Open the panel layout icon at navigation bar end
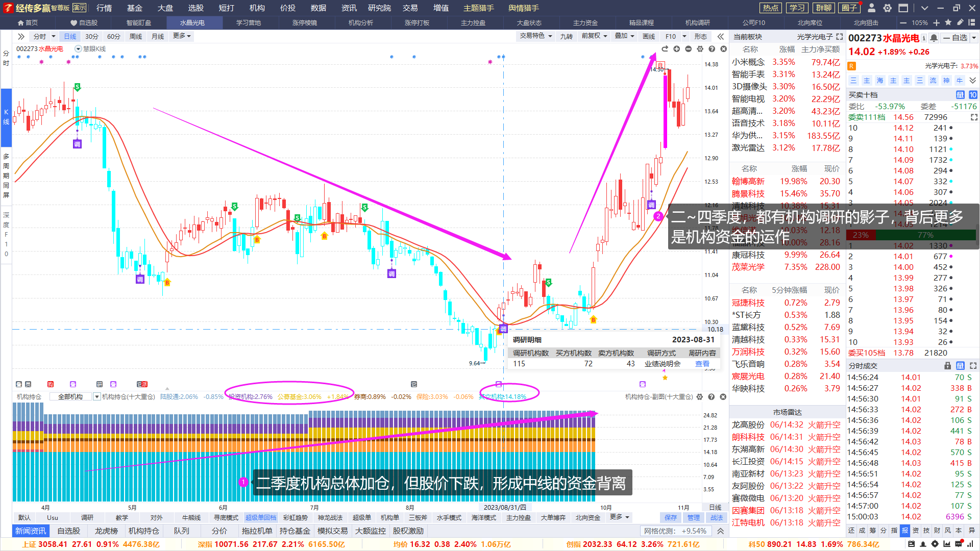 click(x=972, y=22)
